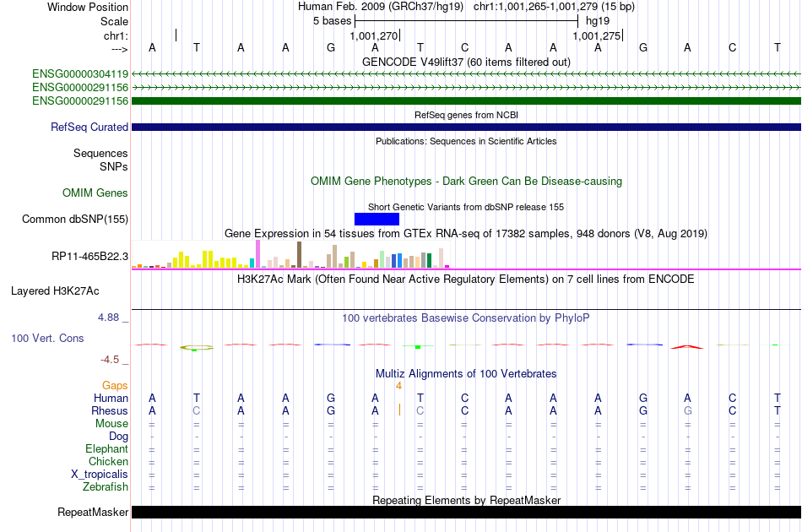The width and height of the screenshot is (802, 532).
Task: Open the RefSeq Curated label
Action: [89, 127]
